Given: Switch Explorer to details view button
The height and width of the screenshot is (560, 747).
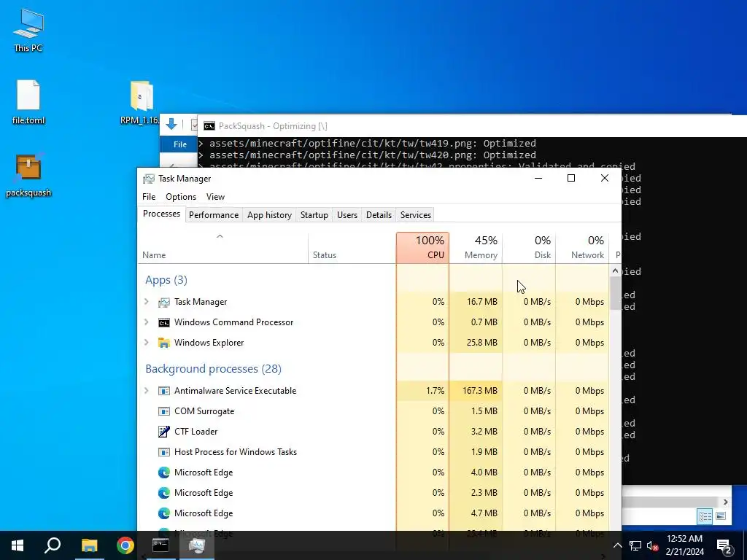Looking at the screenshot, I should click(705, 516).
